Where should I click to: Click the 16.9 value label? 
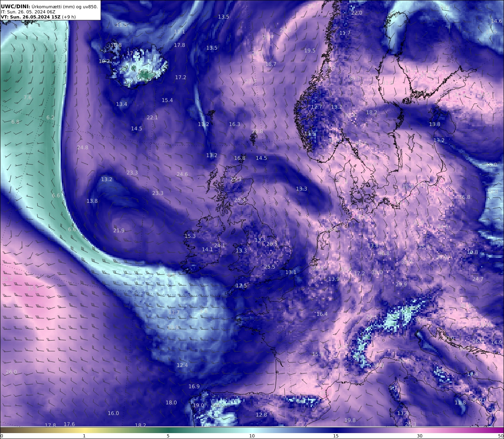(194, 387)
